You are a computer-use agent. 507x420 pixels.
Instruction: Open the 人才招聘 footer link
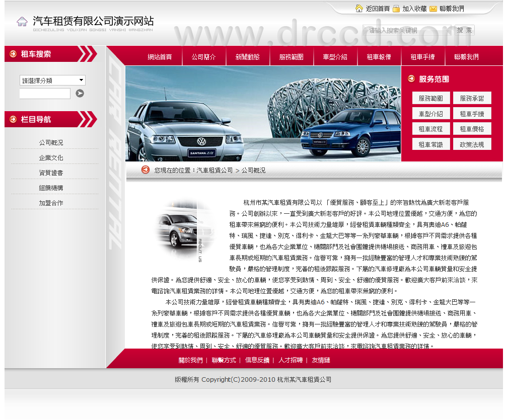291,360
